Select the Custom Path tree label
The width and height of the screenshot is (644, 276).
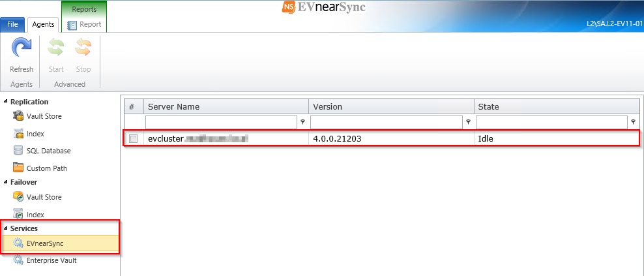pyautogui.click(x=47, y=168)
